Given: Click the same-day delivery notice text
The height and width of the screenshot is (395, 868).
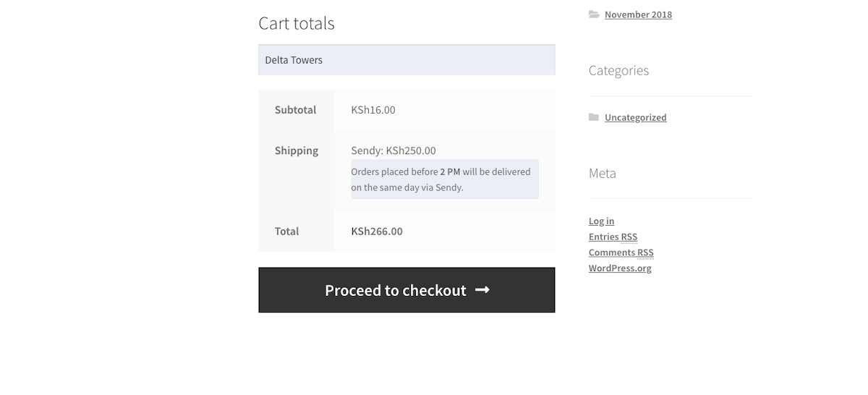Looking at the screenshot, I should (441, 179).
